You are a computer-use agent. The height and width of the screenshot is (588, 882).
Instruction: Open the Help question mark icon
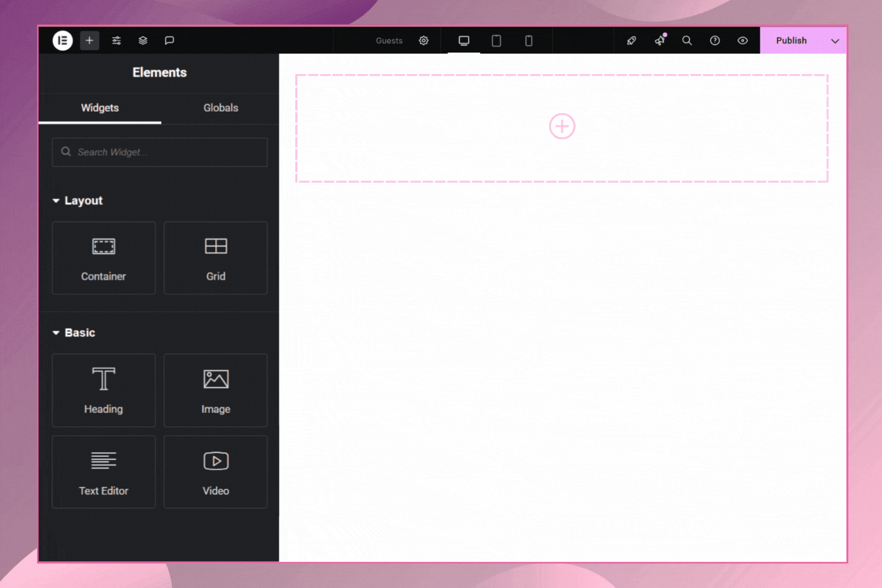(x=715, y=41)
